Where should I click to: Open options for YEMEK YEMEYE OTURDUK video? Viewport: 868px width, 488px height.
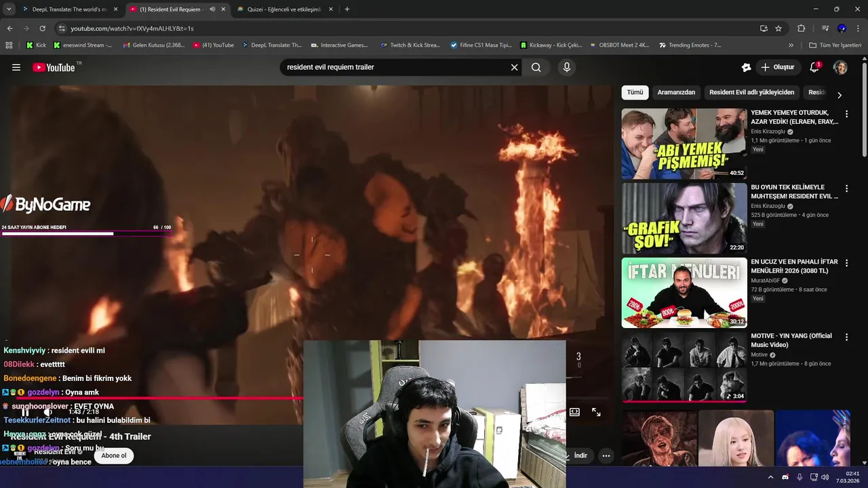pos(846,114)
